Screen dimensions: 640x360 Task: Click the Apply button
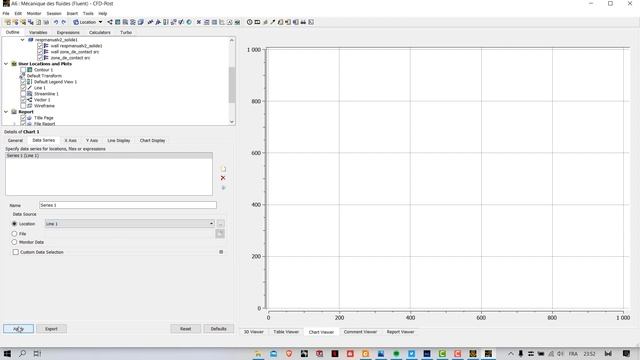18,329
